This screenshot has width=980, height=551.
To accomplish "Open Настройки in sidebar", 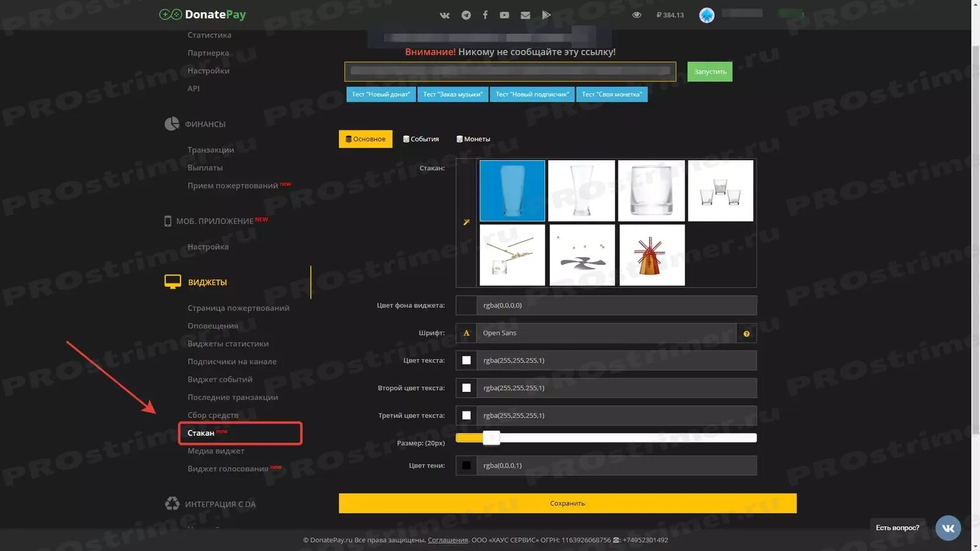I will pos(208,70).
